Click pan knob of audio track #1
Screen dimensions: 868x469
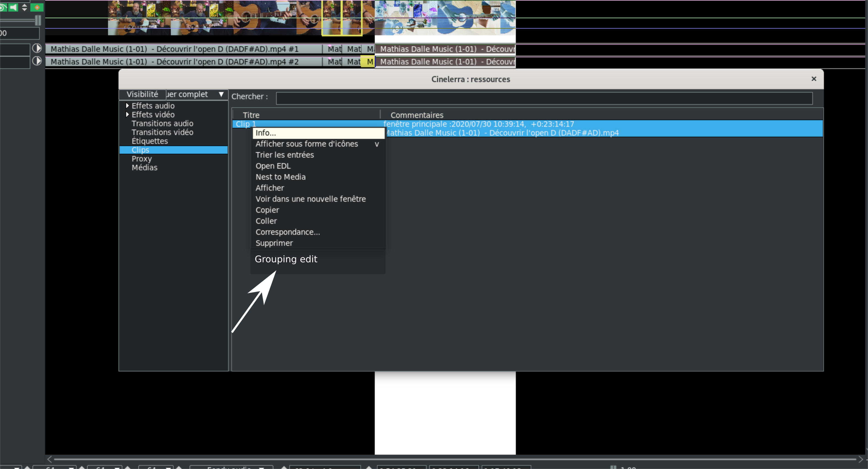[x=37, y=48]
